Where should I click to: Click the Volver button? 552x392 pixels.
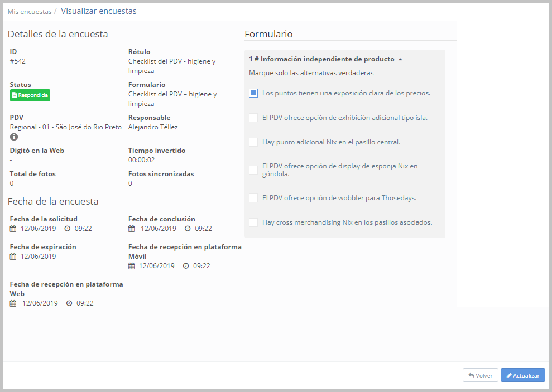coord(480,375)
